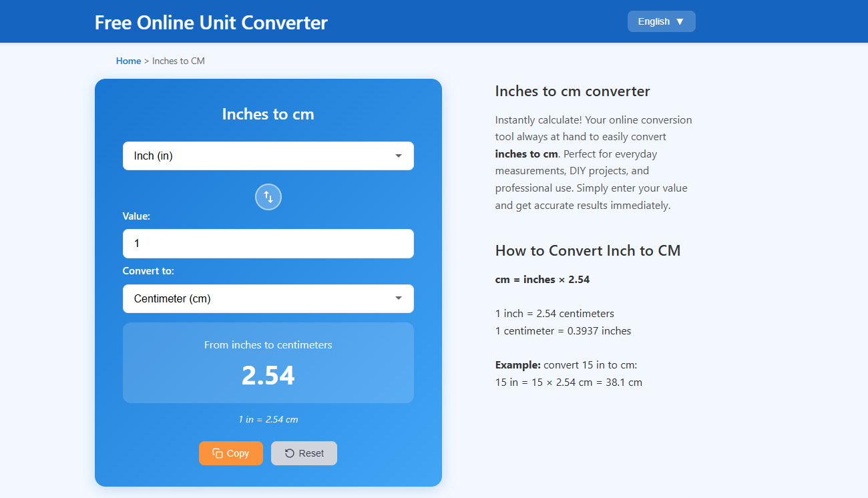Open the English language selector
Viewport: 868px width, 498px height.
660,21
